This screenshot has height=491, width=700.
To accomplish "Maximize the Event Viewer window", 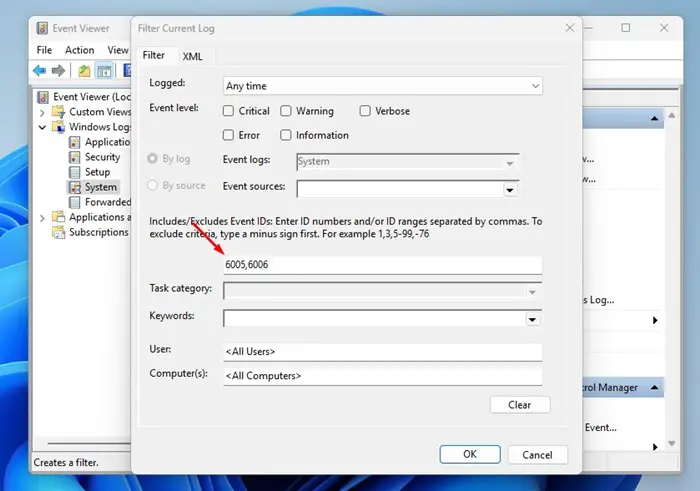I will 626,28.
